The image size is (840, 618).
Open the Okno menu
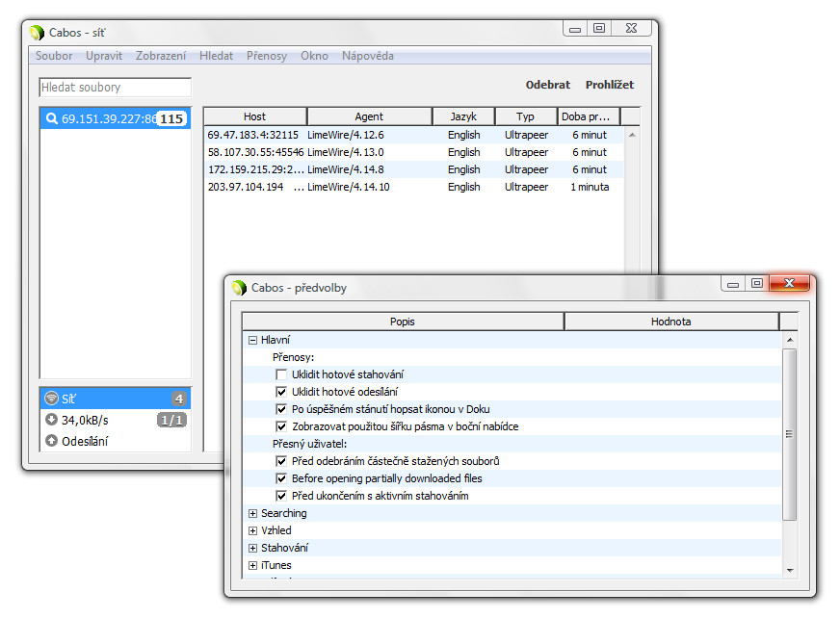314,56
